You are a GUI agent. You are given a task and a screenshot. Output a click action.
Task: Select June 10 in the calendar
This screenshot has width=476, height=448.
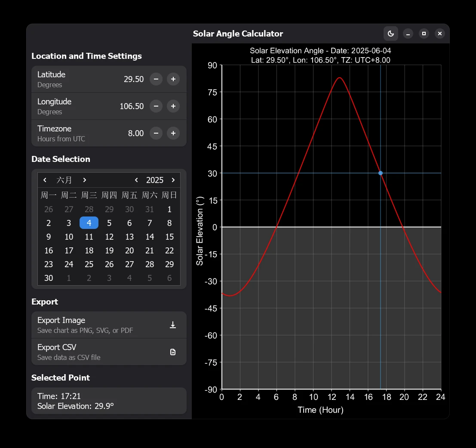coord(69,237)
